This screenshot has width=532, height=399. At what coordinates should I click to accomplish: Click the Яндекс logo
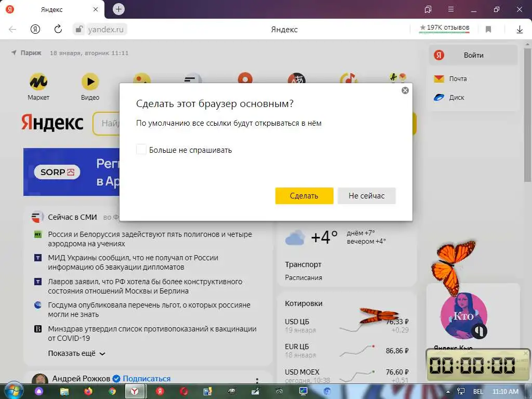click(52, 123)
